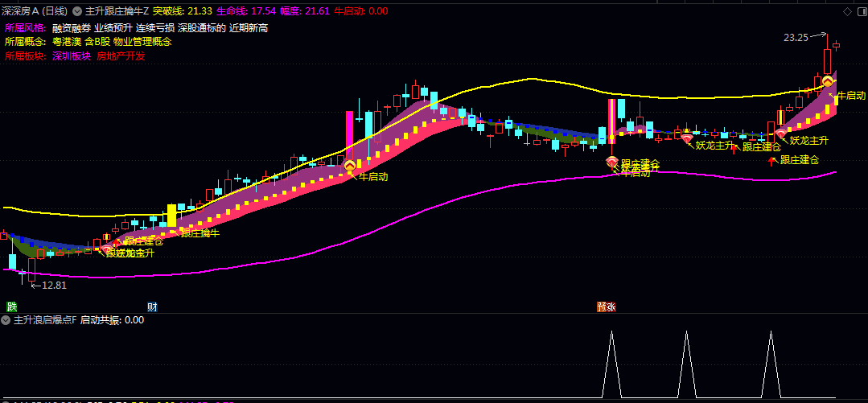Click the 幅度: 21.61 value

tap(305, 11)
